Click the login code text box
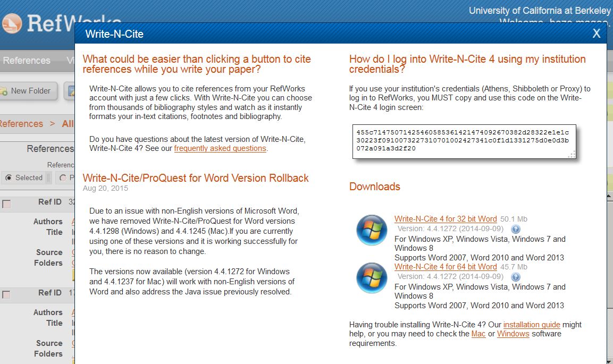Image resolution: width=613 pixels, height=364 pixels. (464, 141)
